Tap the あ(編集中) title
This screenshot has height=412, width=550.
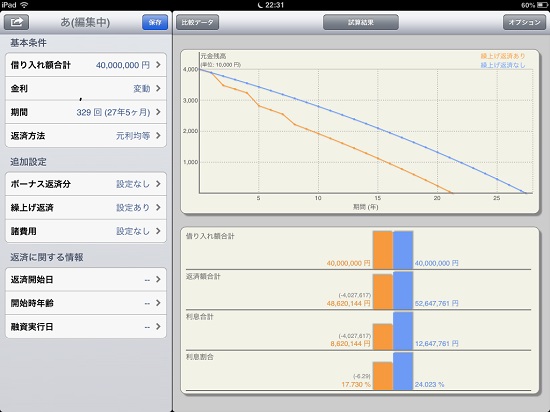[x=85, y=22]
